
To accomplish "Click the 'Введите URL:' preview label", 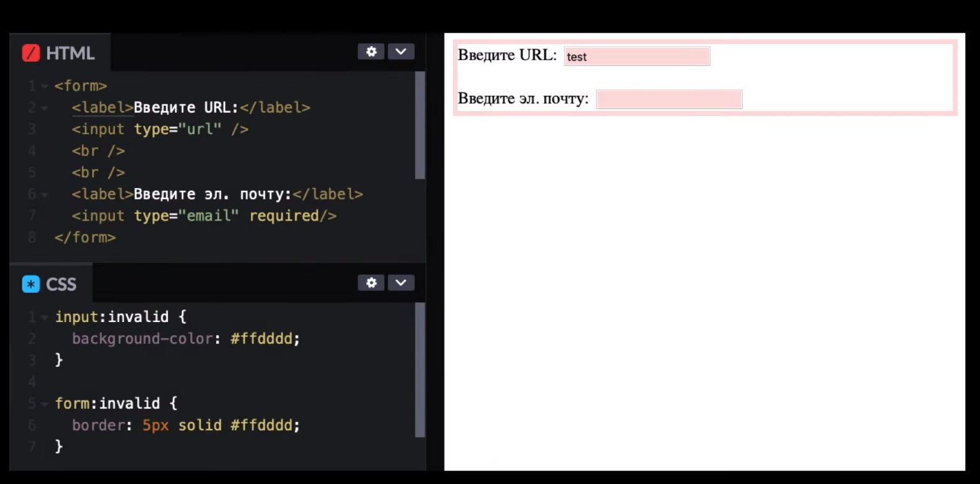I will coord(507,55).
